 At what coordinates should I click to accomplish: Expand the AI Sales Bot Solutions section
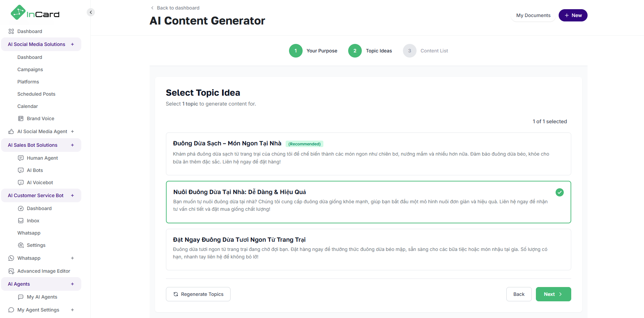tap(72, 145)
